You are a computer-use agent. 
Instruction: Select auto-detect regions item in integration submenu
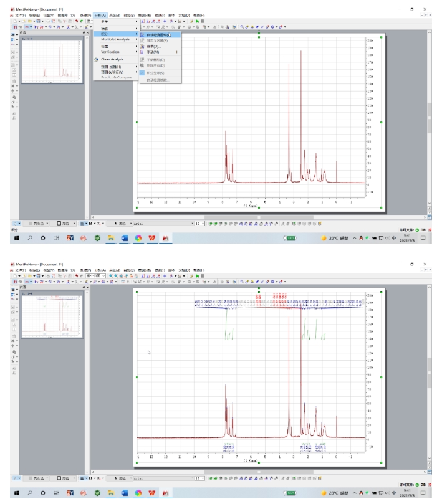[160, 35]
